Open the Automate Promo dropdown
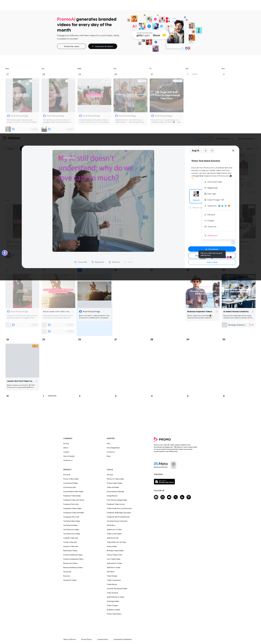The width and height of the screenshot is (261, 644). 248,139
